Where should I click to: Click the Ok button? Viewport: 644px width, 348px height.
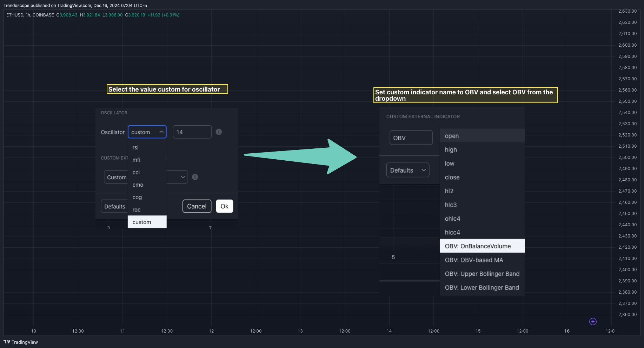(225, 206)
